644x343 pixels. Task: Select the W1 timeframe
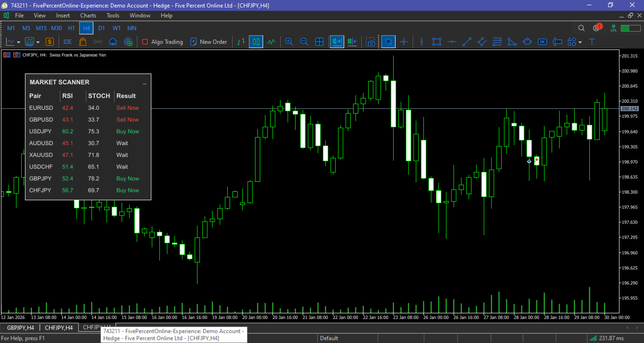[116, 28]
